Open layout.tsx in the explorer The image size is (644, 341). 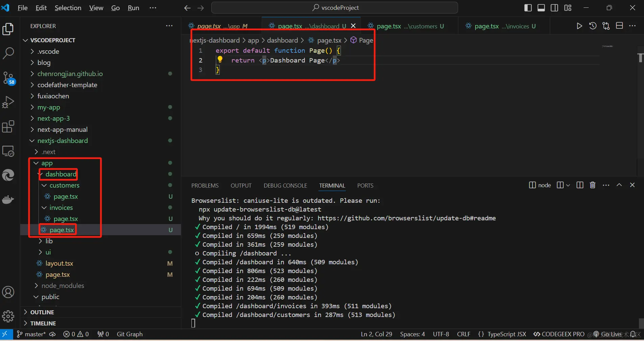point(59,263)
